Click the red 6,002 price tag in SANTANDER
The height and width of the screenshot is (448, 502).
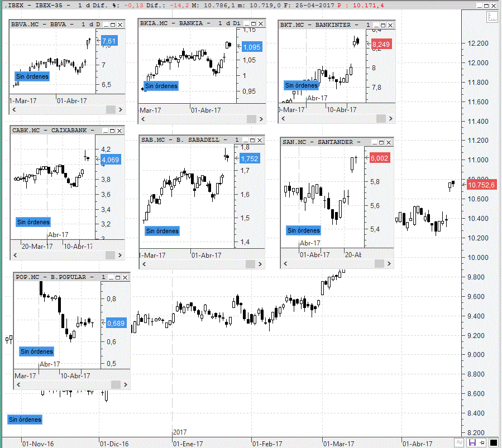(x=380, y=158)
